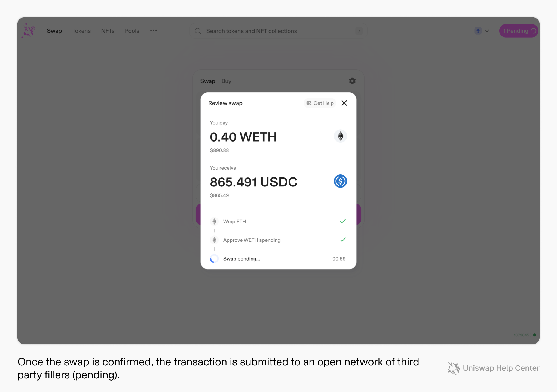Click the green checkmark beside Wrap ETH

[x=343, y=221]
